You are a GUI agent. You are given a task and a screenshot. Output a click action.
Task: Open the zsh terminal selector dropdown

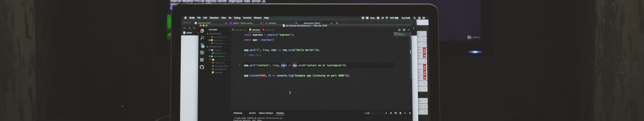coord(376,113)
